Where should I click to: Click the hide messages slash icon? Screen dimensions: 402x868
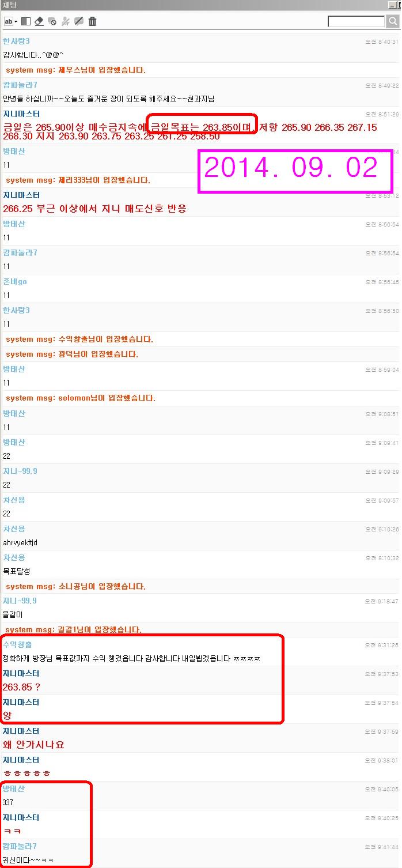(79, 21)
